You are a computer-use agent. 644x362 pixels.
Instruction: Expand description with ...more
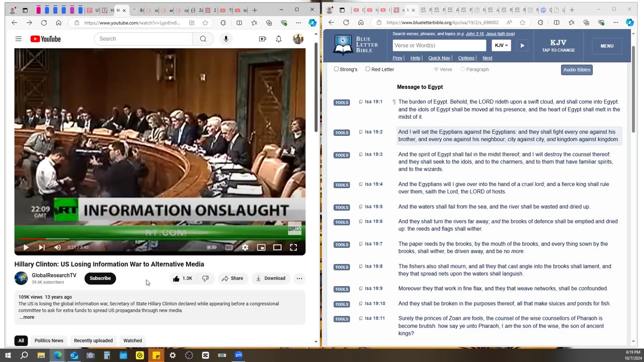click(x=27, y=317)
